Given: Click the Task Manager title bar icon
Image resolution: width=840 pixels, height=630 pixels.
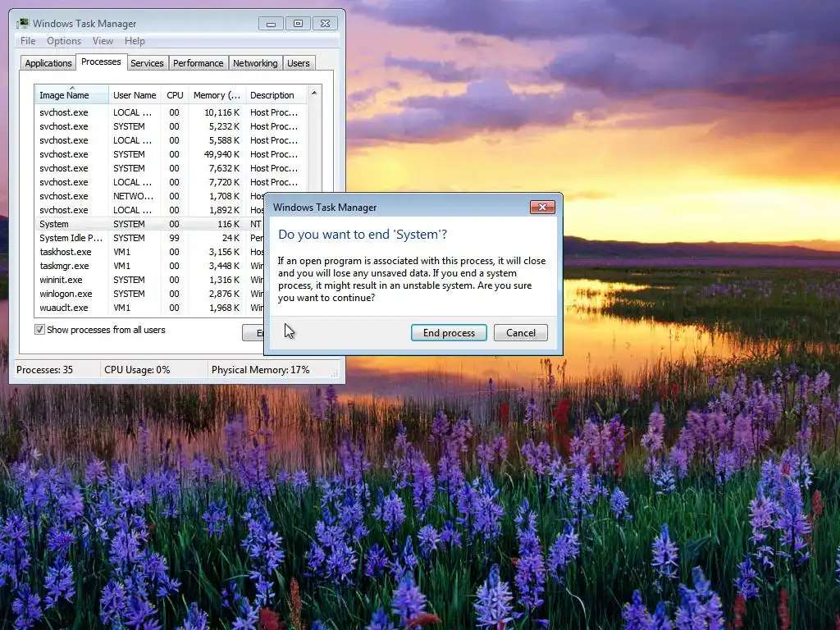Looking at the screenshot, I should click(x=23, y=23).
